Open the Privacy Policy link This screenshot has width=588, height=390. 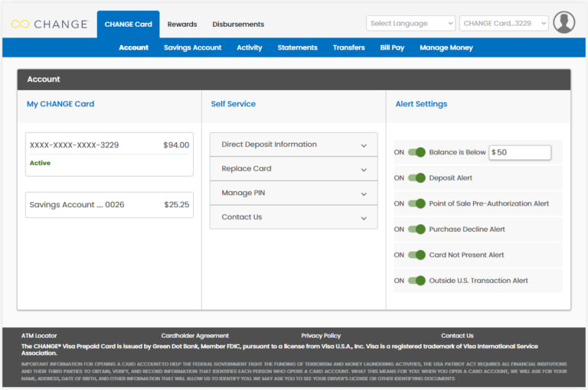click(x=321, y=336)
